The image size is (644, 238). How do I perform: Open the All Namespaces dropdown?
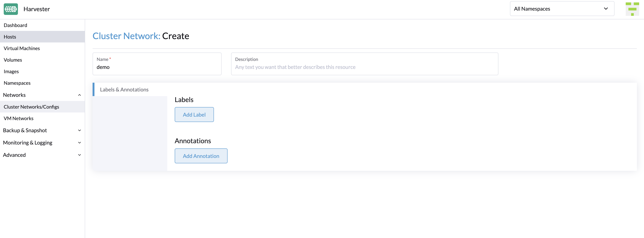click(x=561, y=9)
